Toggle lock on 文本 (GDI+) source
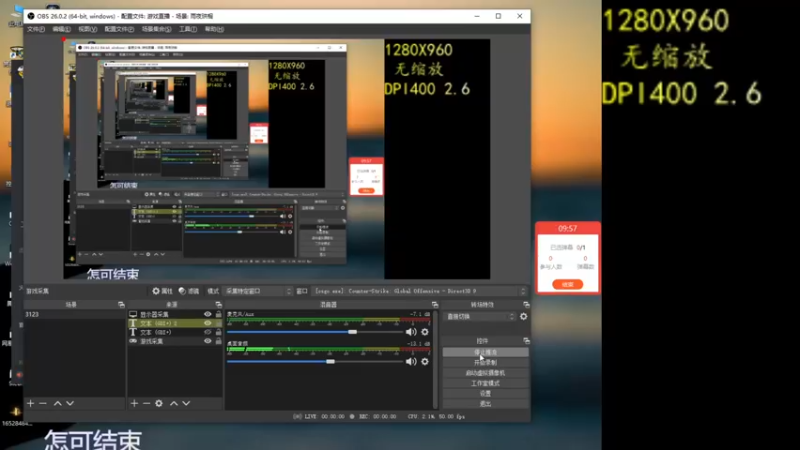The image size is (800, 450). tap(218, 332)
